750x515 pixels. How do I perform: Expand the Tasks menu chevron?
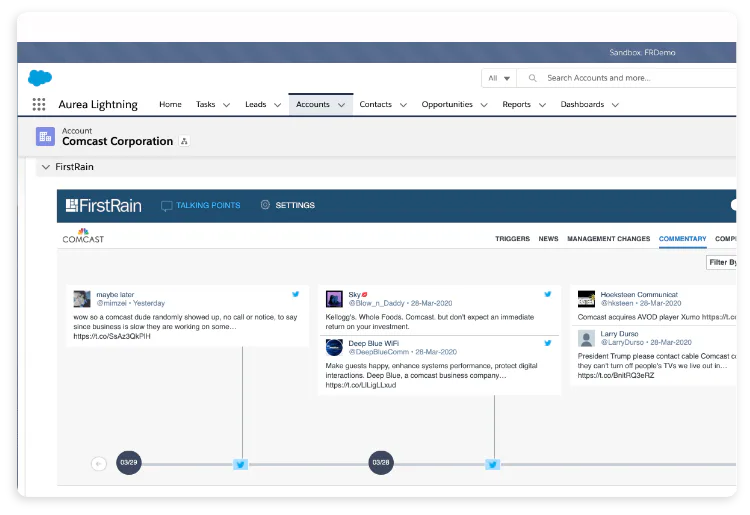point(227,105)
